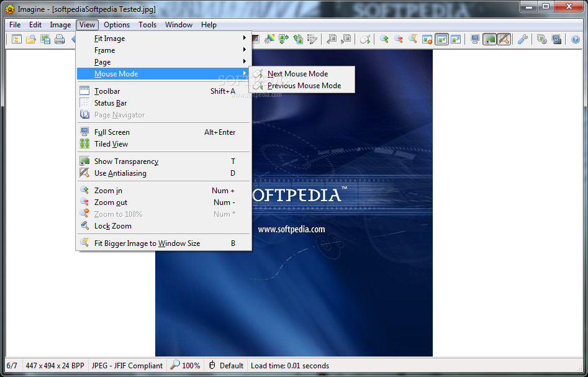
Task: Toggle the Show Transparency toolbar button
Action: pyautogui.click(x=489, y=39)
